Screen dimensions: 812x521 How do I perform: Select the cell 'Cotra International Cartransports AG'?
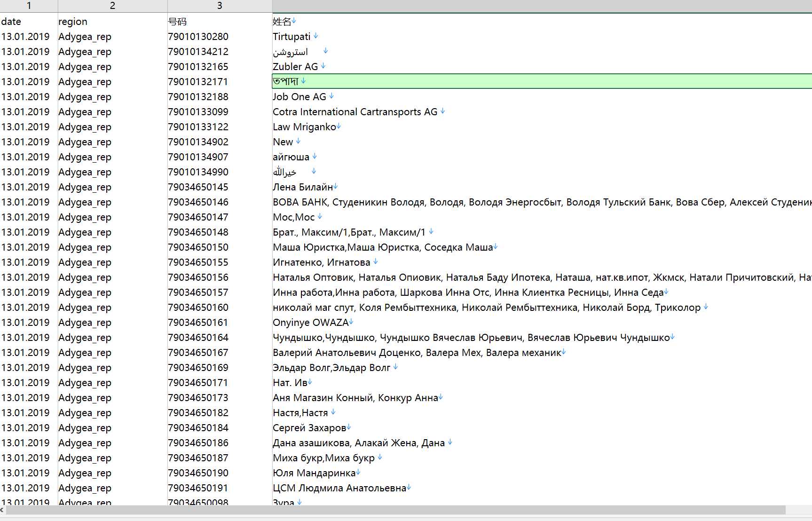542,112
